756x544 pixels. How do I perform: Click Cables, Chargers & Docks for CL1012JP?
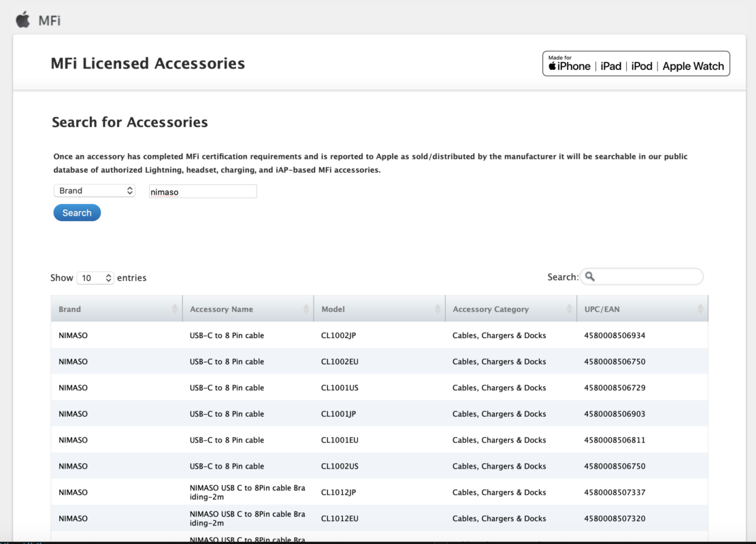click(x=499, y=492)
